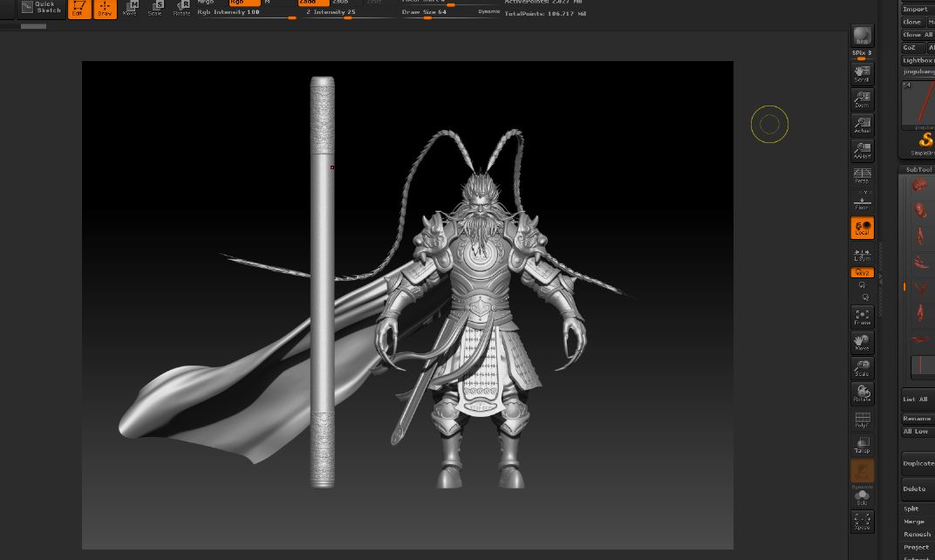935x560 pixels.
Task: Toggle Perspective (Persp) view
Action: coord(863,175)
